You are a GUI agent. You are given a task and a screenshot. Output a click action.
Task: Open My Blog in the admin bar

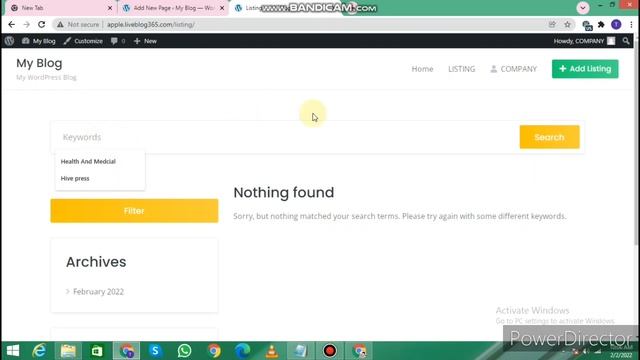(39, 41)
